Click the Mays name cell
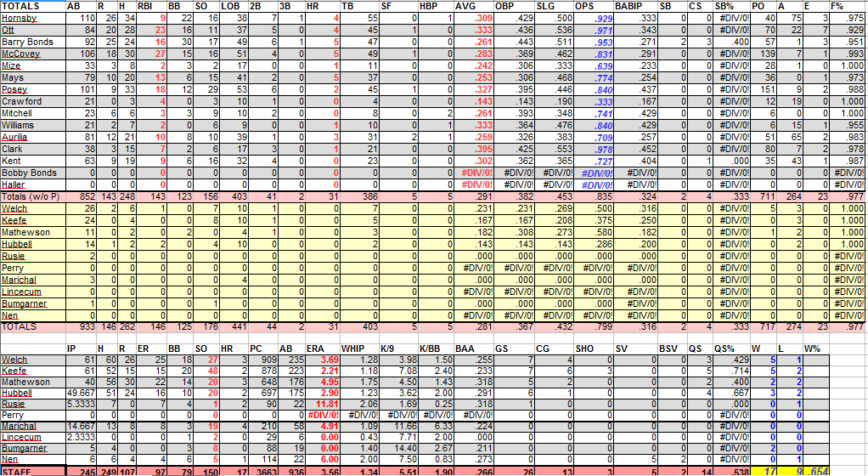Screen dimensions: 868x476 point(32,77)
